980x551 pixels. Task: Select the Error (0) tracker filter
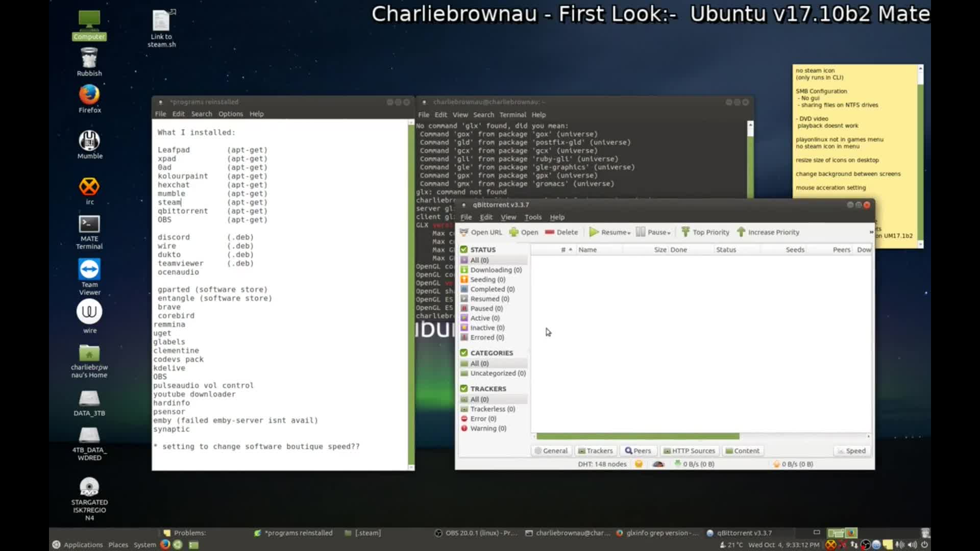click(x=478, y=419)
